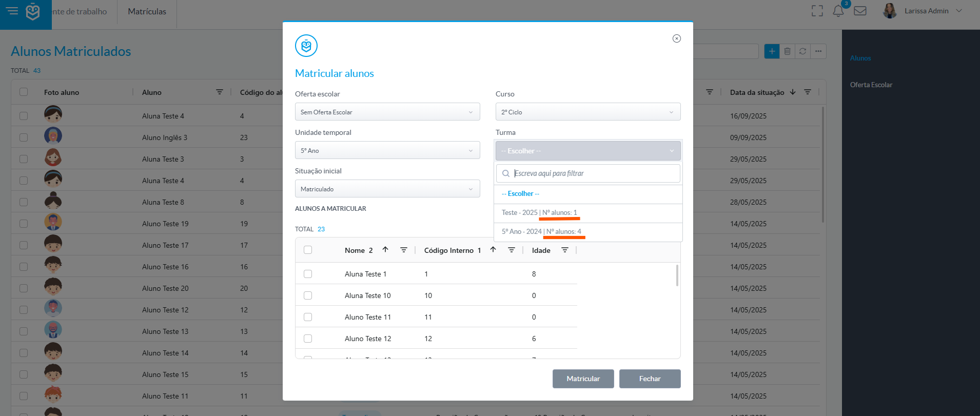Click the search magnifier in Turma filter
The width and height of the screenshot is (980, 416).
click(506, 173)
